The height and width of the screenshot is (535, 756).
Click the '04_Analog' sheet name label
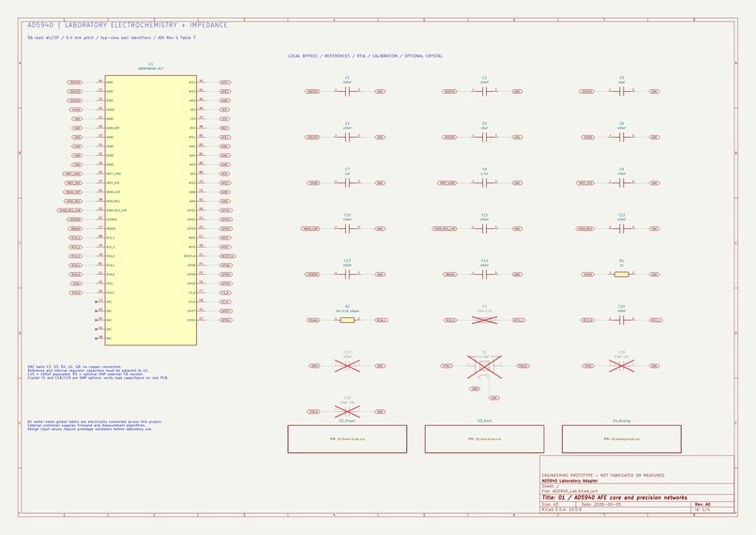coord(622,421)
